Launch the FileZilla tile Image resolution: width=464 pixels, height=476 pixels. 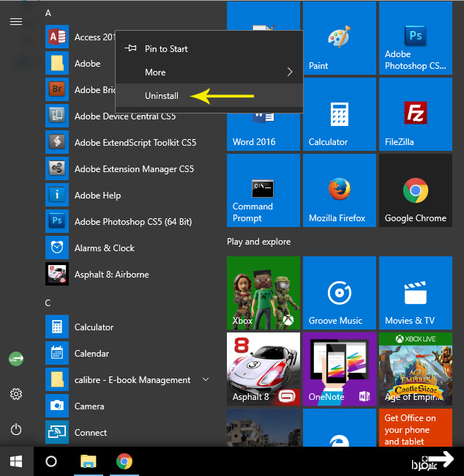[415, 115]
